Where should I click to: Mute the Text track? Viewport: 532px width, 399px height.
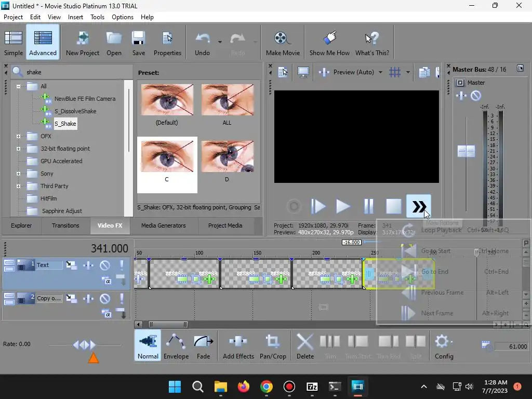click(104, 265)
